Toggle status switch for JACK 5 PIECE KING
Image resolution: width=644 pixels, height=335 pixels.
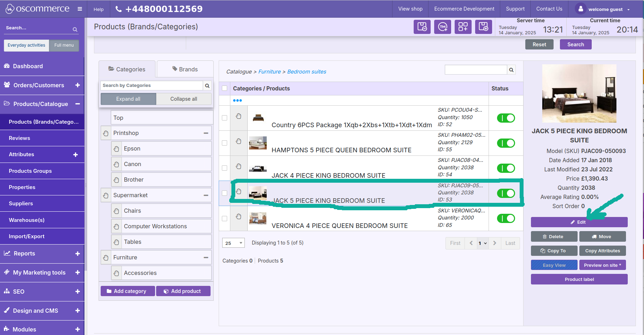(506, 193)
